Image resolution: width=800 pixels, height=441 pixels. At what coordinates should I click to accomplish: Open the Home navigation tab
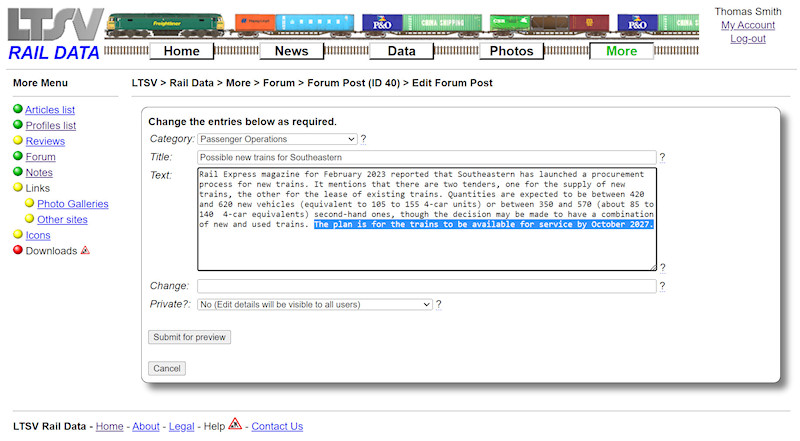182,51
